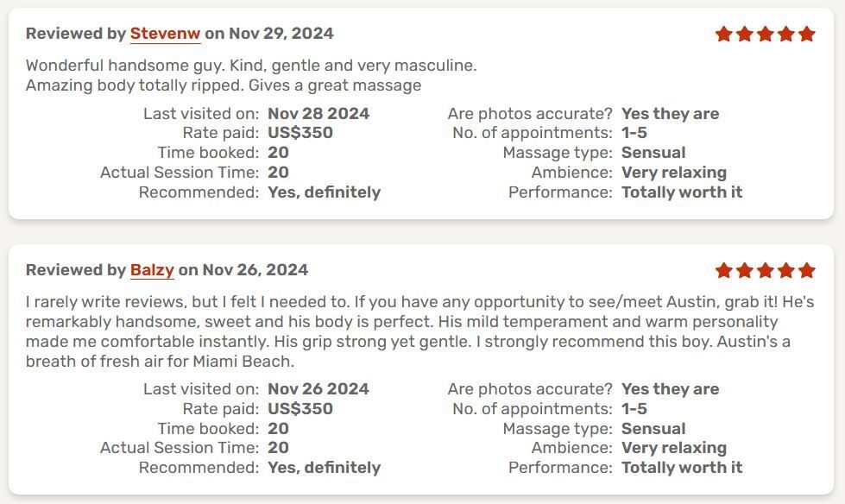Click first star in Stevenw's review rating
The height and width of the screenshot is (504, 845).
(x=724, y=34)
